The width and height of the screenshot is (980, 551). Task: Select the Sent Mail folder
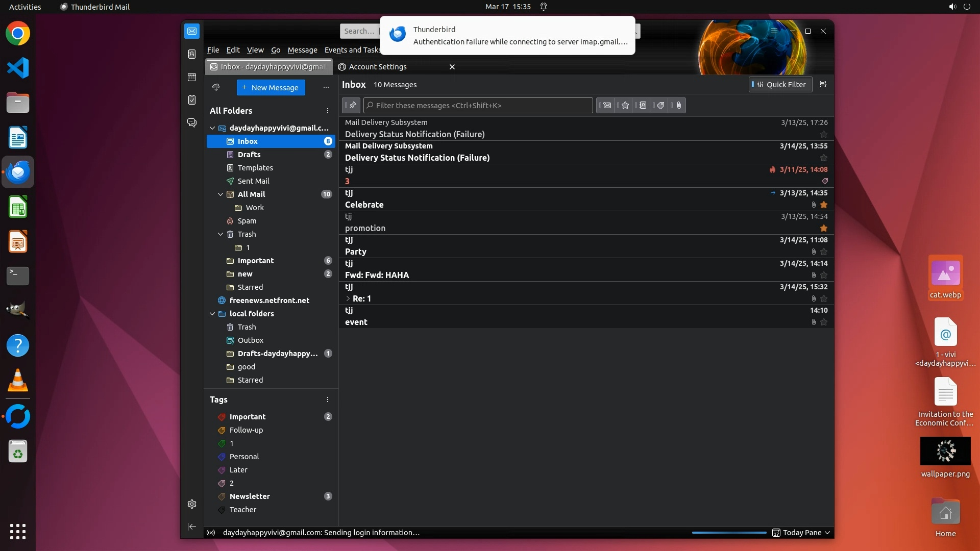253,181
